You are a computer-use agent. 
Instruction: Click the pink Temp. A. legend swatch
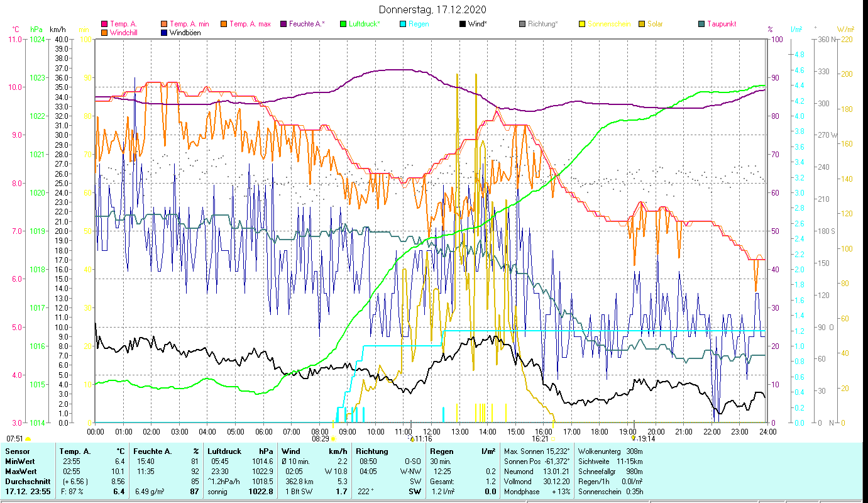click(104, 25)
